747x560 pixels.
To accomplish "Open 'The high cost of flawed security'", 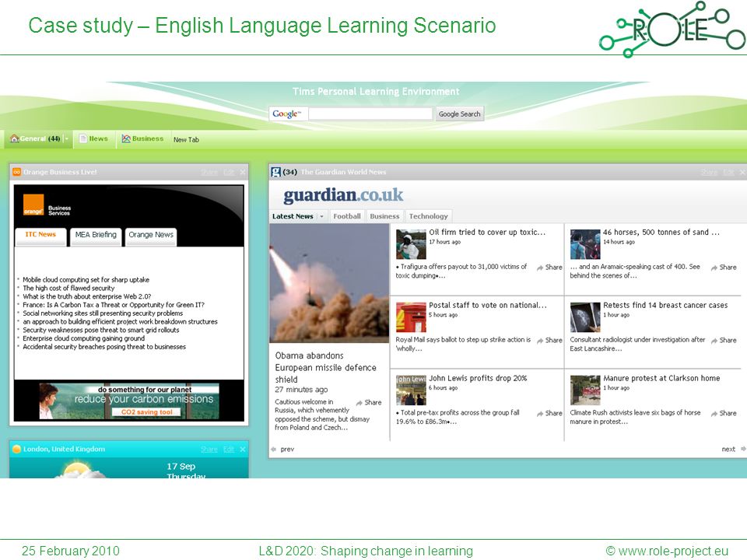I will pyautogui.click(x=68, y=288).
